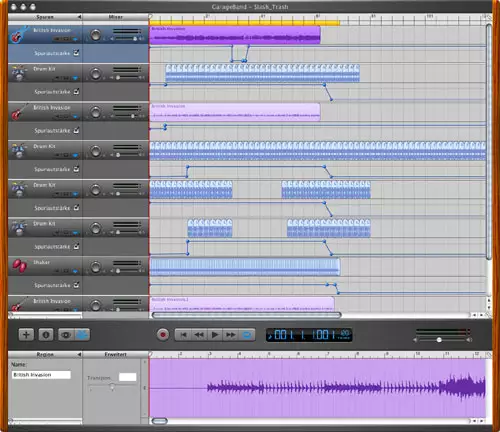The image size is (500, 432).
Task: Play the song
Action: (215, 335)
